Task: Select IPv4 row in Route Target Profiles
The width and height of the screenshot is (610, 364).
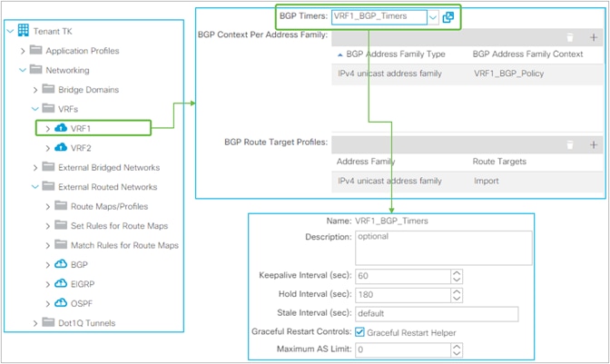Action: coord(467,182)
